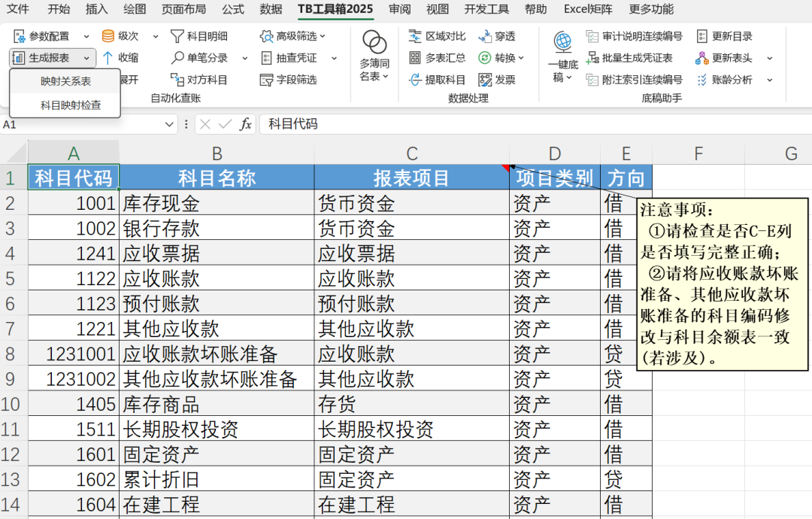
Task: Click 批量生成凭证表 tool
Action: [629, 58]
